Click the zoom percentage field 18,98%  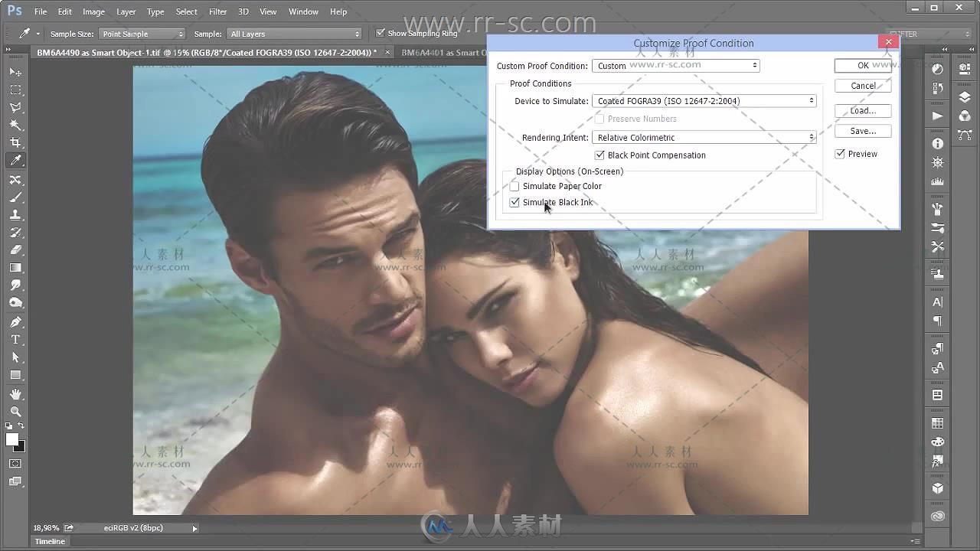coord(46,528)
